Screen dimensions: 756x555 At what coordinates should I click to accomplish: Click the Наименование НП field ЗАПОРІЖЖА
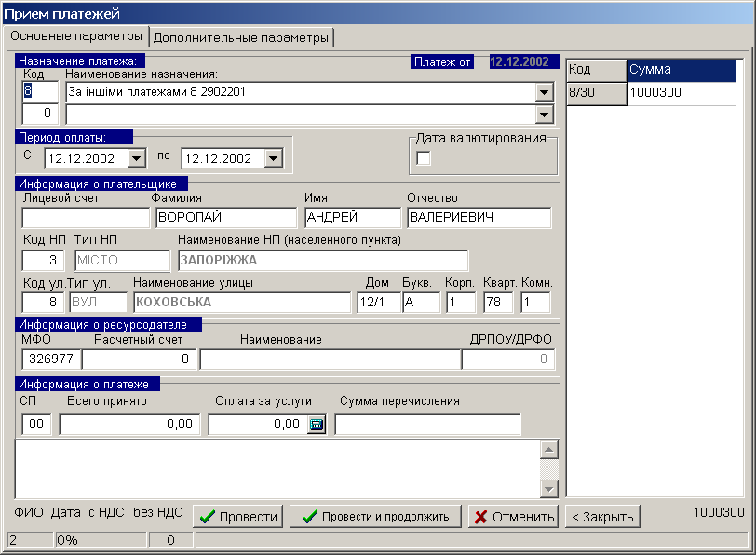pos(323,261)
